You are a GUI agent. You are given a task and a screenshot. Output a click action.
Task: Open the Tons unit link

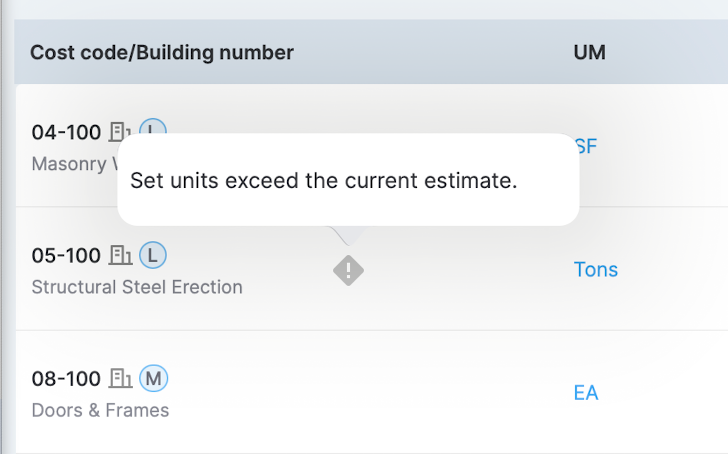coord(595,269)
